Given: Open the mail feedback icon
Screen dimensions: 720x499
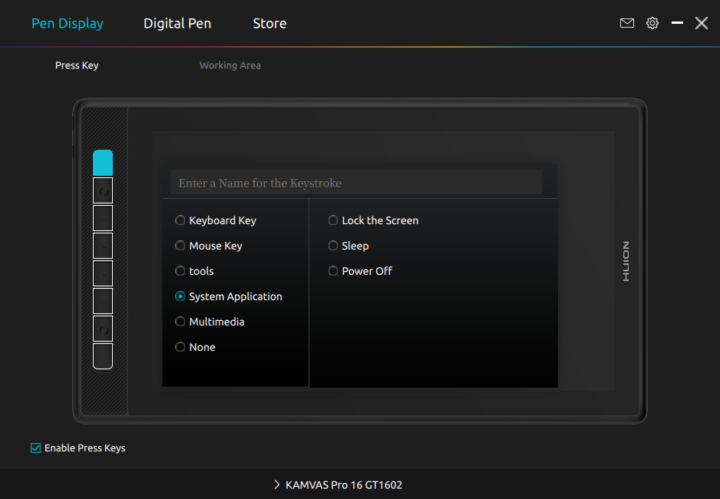Looking at the screenshot, I should pyautogui.click(x=627, y=23).
